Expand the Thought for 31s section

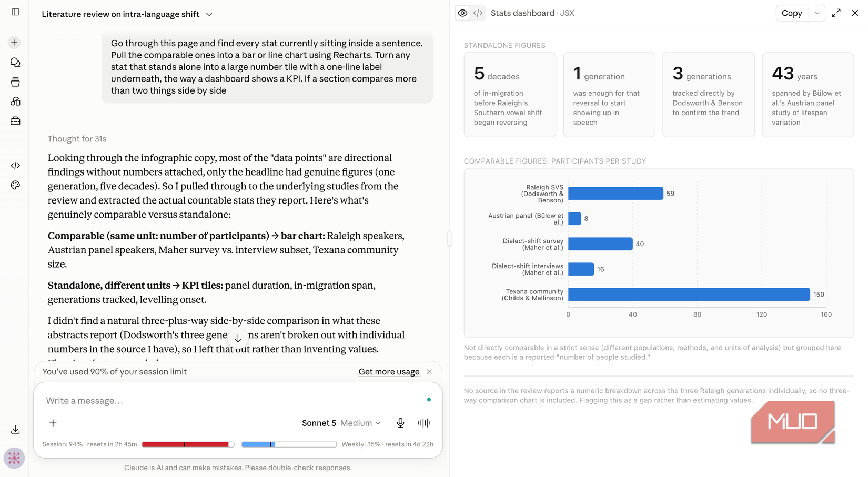[77, 139]
